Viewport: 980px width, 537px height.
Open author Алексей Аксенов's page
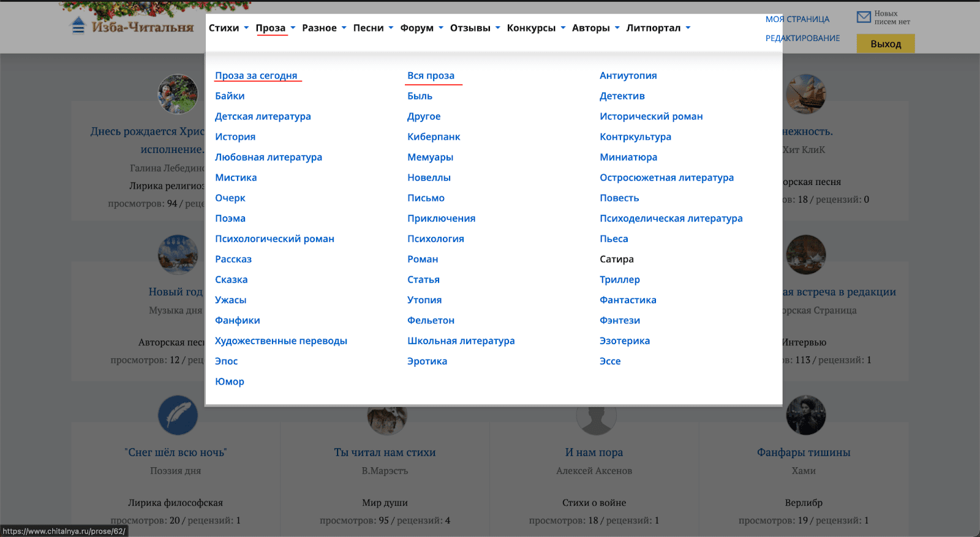tap(594, 471)
